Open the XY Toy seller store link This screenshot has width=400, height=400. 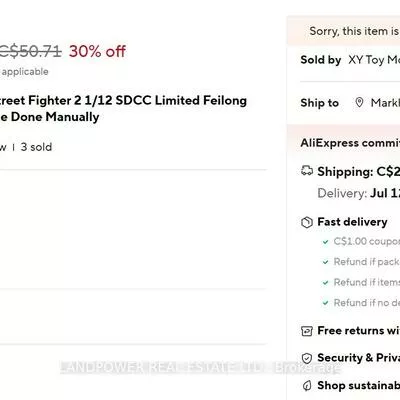point(374,60)
